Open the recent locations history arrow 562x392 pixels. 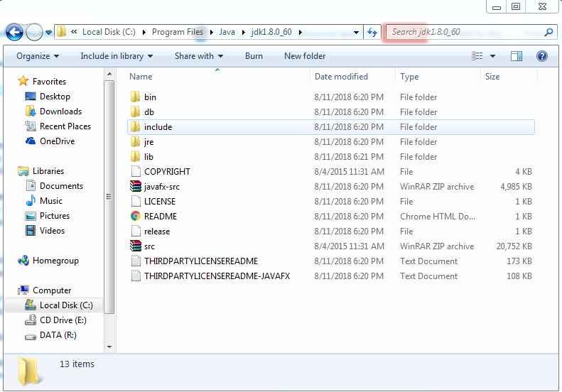click(x=48, y=33)
